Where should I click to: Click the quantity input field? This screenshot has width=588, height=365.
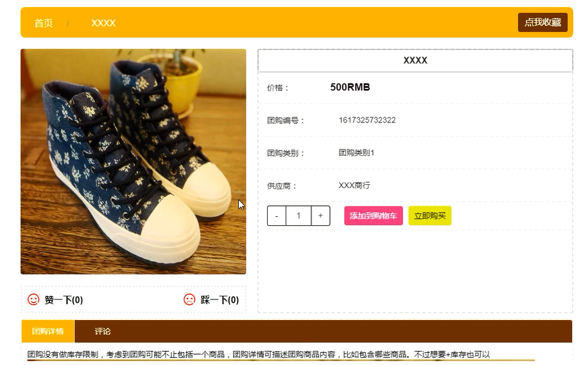click(x=298, y=216)
